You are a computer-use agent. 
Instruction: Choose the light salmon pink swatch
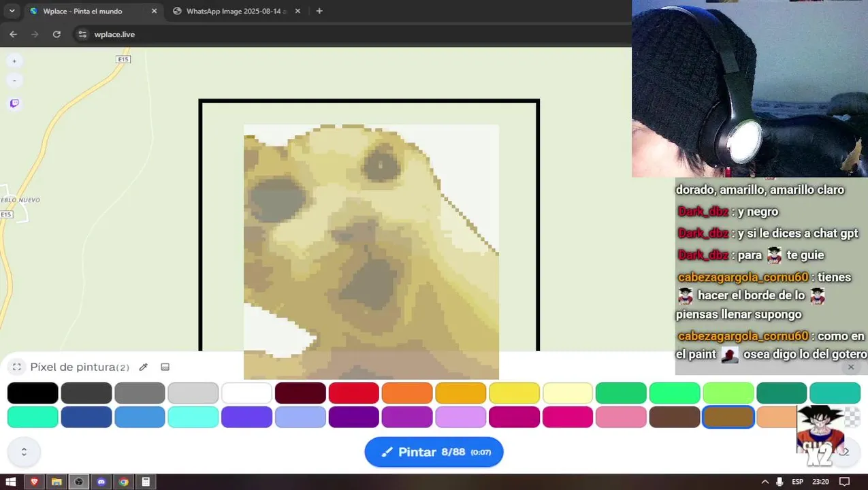coord(621,416)
